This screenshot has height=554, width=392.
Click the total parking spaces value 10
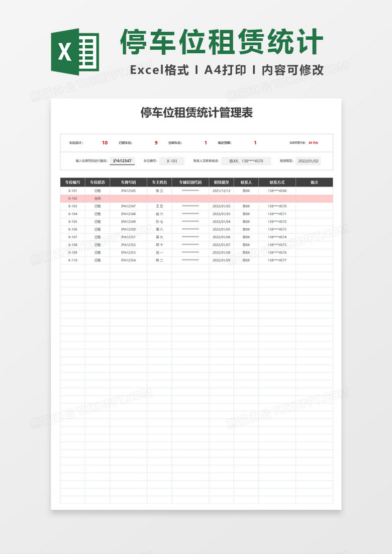(x=105, y=143)
